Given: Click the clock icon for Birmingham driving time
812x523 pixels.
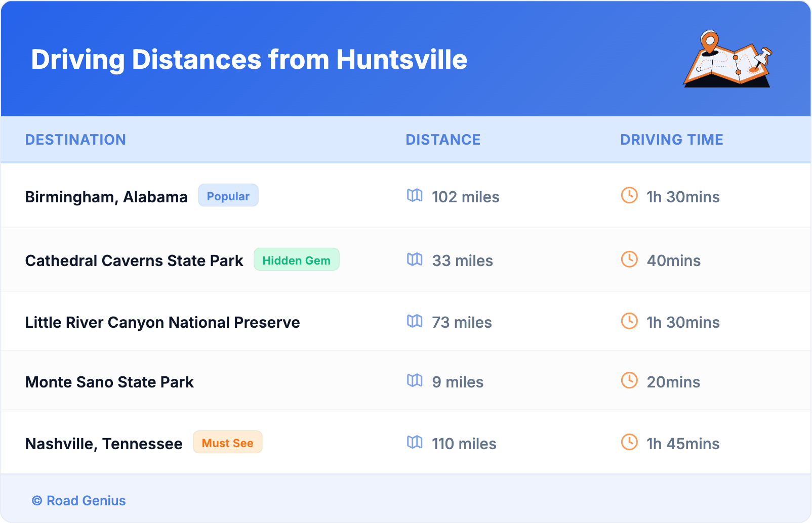Looking at the screenshot, I should point(629,197).
